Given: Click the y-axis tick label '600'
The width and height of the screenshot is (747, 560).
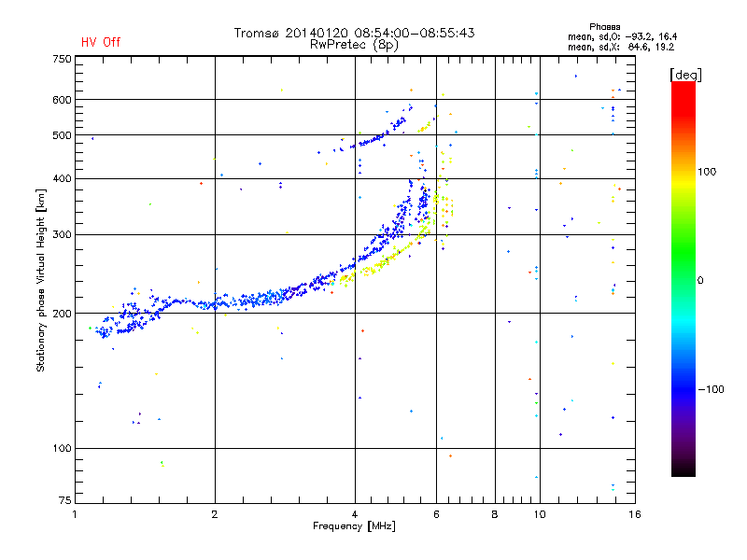Looking at the screenshot, I should coord(62,100).
